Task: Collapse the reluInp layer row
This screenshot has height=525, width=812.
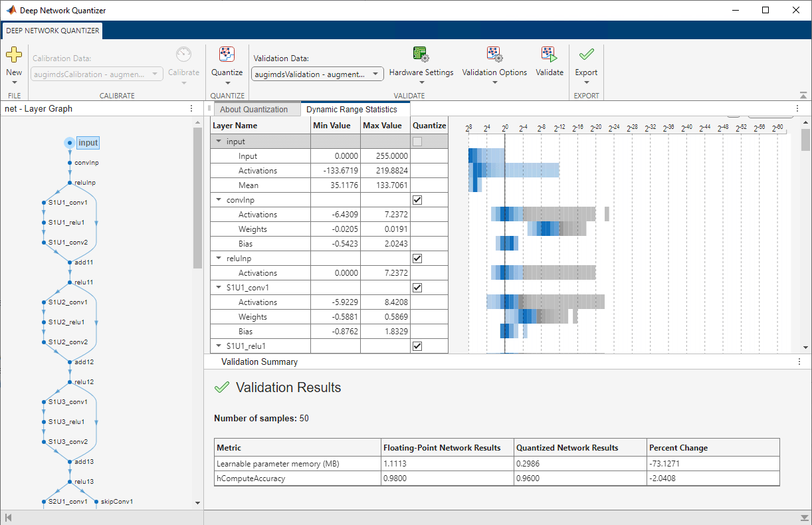Action: (219, 259)
